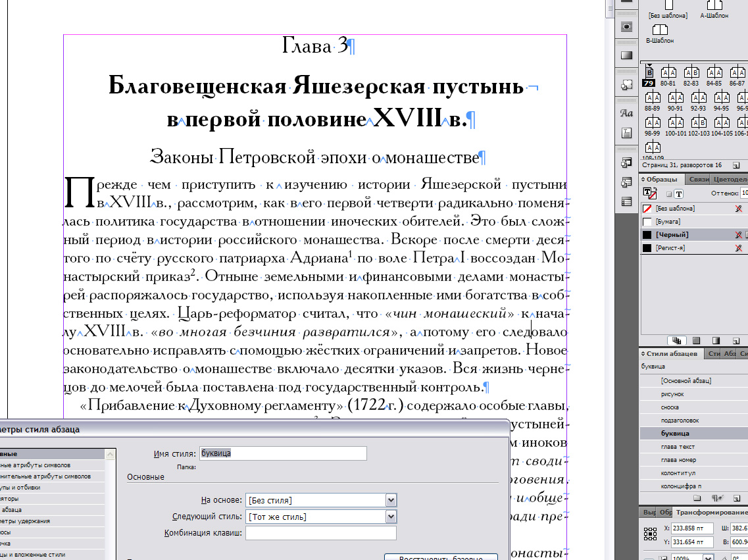Click the X position field
Viewport: 748px width, 560px height.
tap(691, 528)
